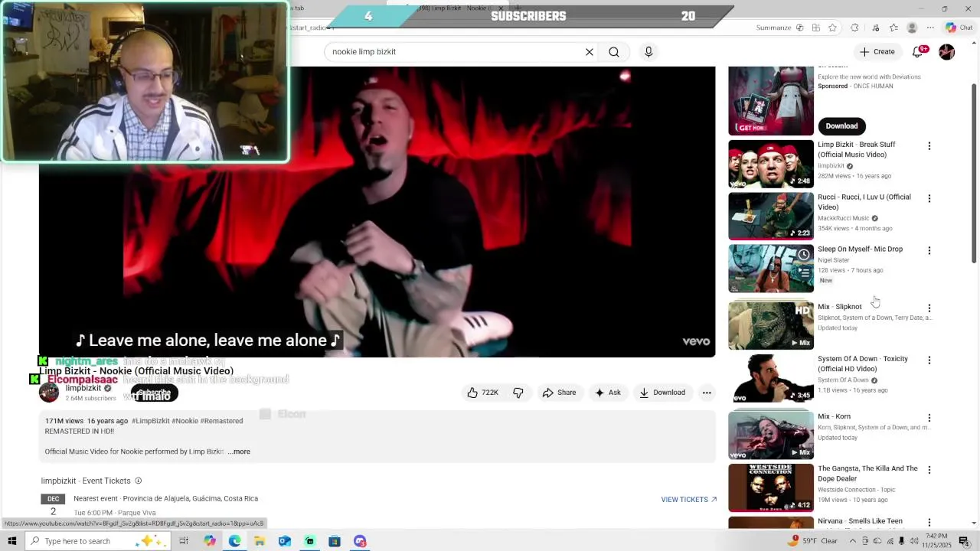
Task: Open options menu for Toxicity video
Action: (x=929, y=360)
